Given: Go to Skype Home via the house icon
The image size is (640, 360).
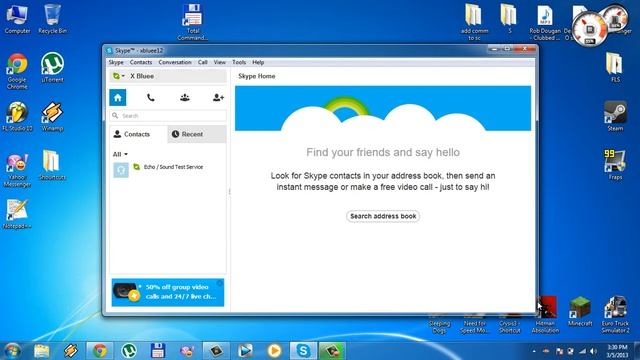Looking at the screenshot, I should (x=118, y=98).
